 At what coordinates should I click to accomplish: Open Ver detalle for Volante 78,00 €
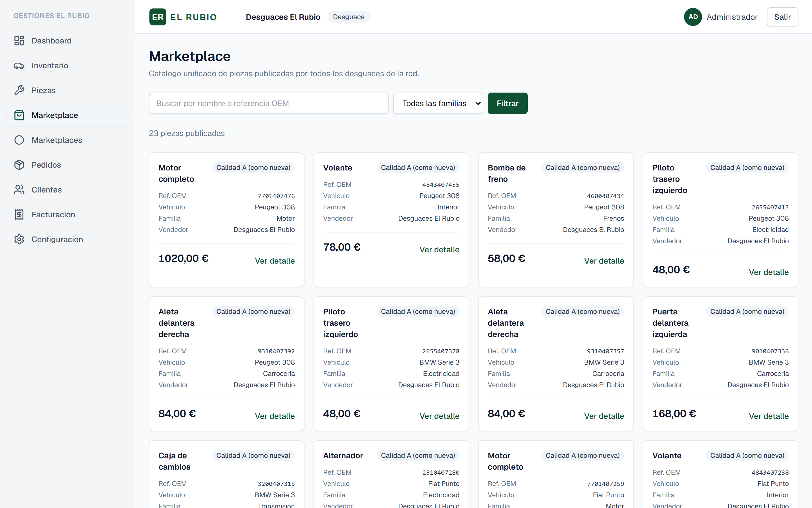coord(439,250)
